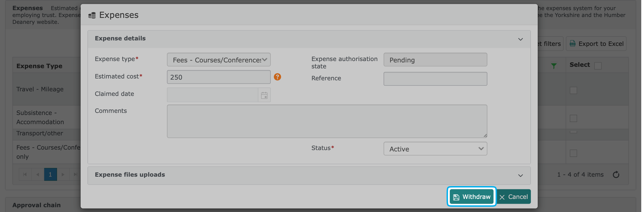The image size is (644, 212).
Task: Click the Travel - Mileage row text
Action: click(x=40, y=89)
